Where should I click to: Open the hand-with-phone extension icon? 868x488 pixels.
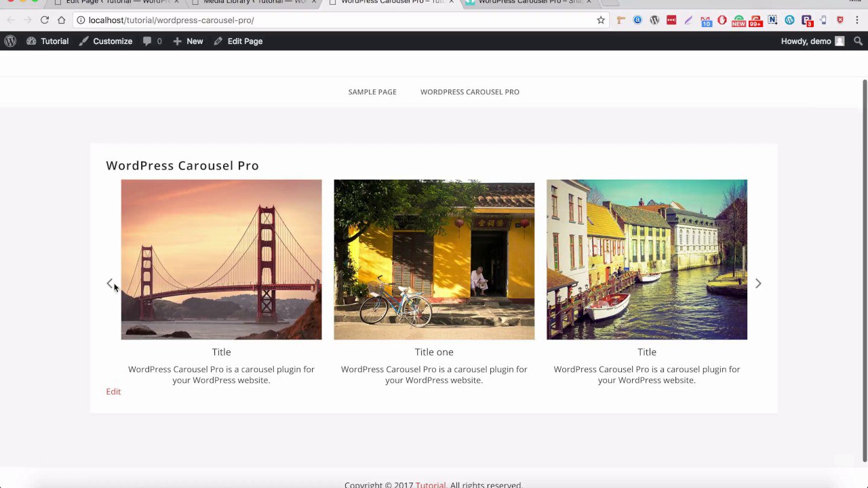823,20
